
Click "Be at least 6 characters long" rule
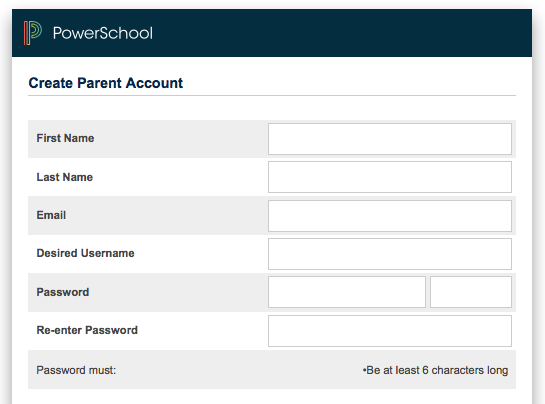(435, 370)
